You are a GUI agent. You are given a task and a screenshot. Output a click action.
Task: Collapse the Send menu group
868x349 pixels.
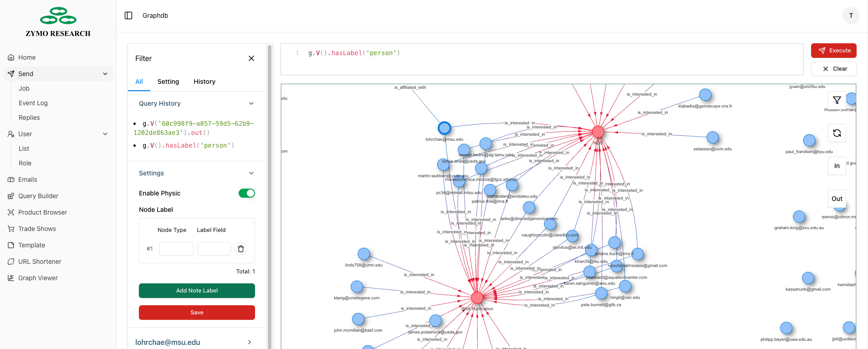pyautogui.click(x=105, y=74)
